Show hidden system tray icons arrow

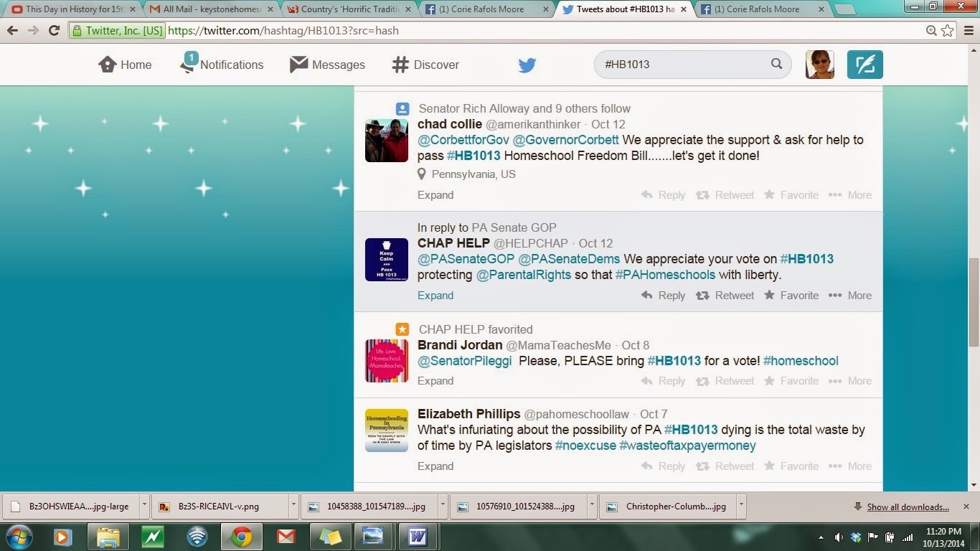(821, 537)
